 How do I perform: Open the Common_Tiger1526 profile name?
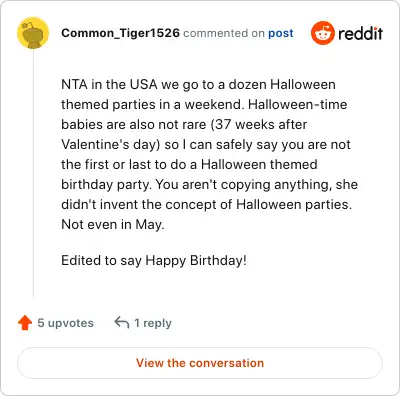pos(120,33)
